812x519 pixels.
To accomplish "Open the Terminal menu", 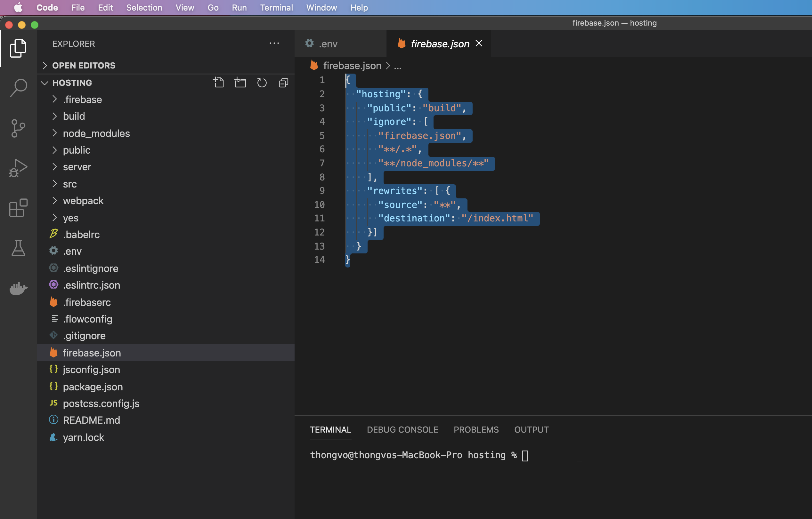I will coord(276,7).
